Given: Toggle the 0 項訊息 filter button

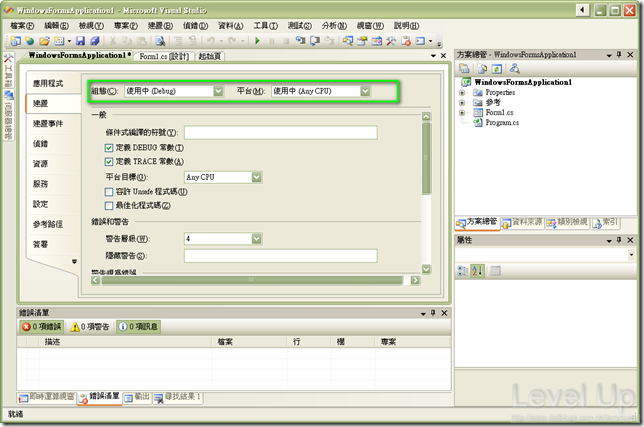Looking at the screenshot, I should click(x=138, y=327).
